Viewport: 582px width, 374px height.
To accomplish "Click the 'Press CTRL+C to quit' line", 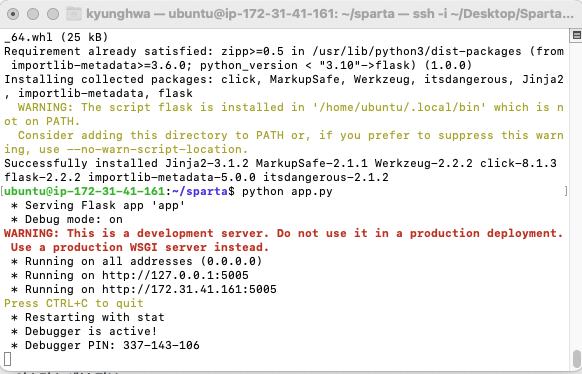I will pyautogui.click(x=74, y=304).
